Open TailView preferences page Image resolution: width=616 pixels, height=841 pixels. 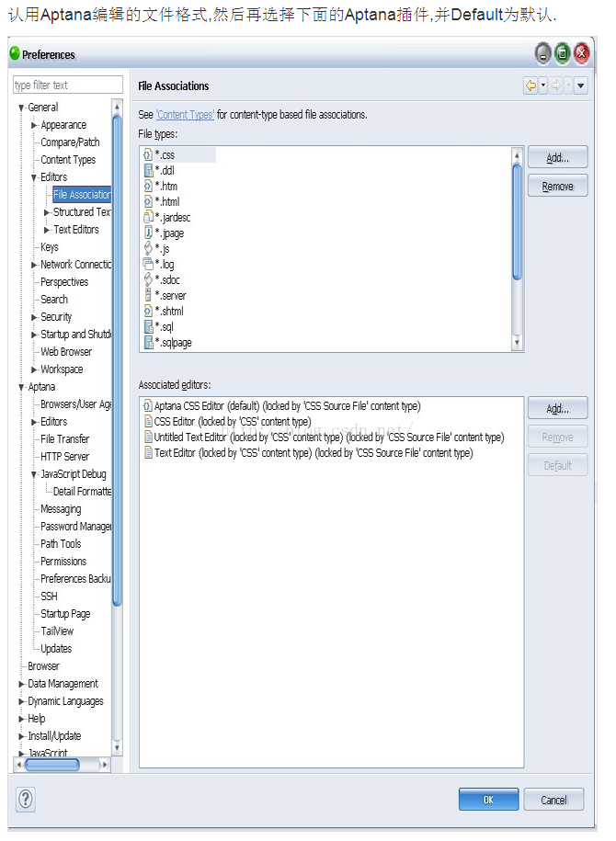point(57,631)
